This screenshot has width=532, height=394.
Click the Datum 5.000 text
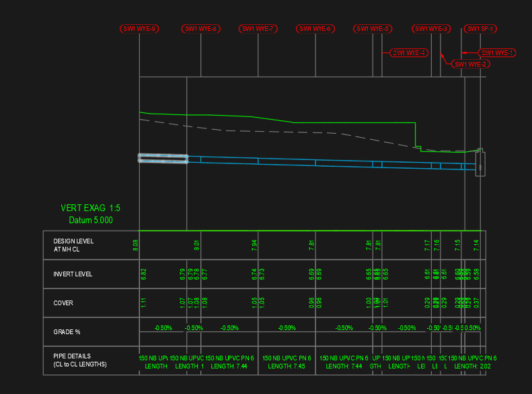91,220
